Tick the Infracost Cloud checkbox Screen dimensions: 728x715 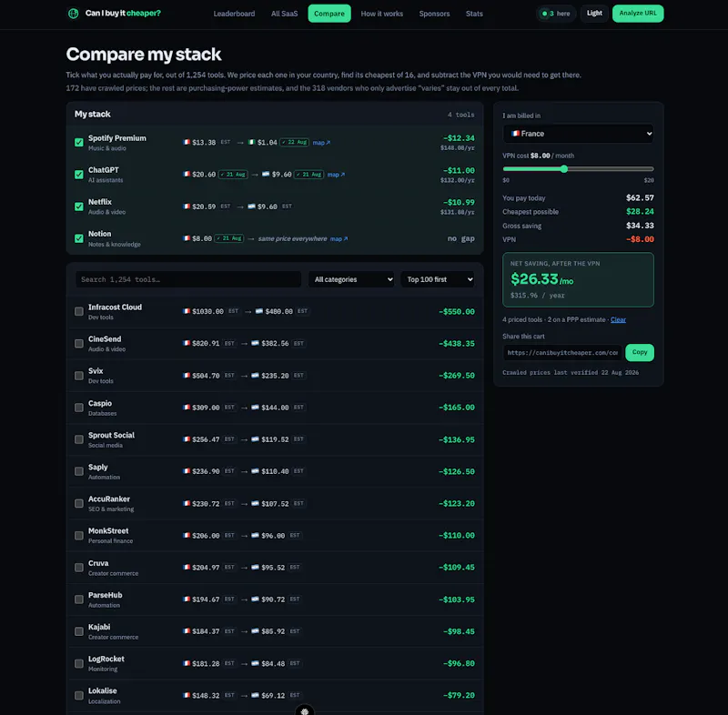tap(79, 311)
